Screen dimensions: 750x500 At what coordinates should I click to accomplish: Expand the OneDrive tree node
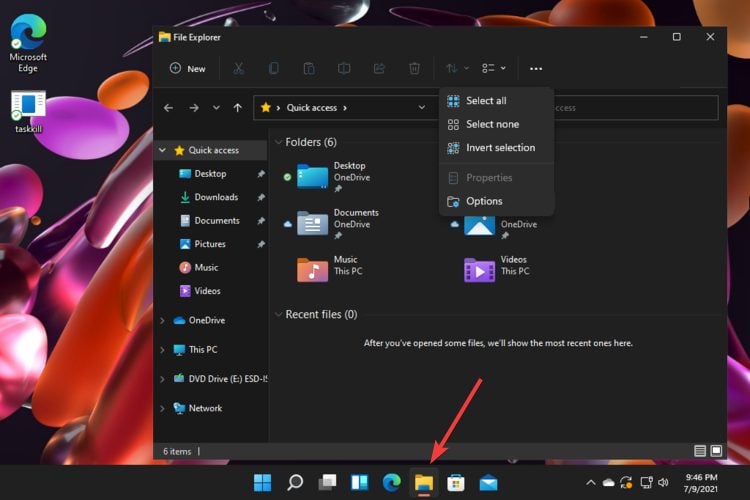[x=163, y=320]
